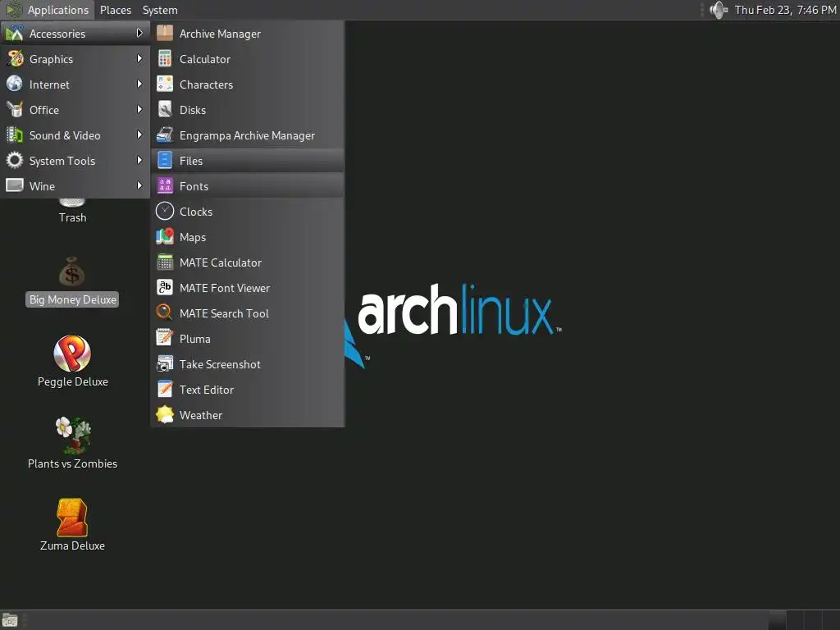Select Big Money Deluxe desktop icon
Image resolution: width=840 pixels, height=630 pixels.
pyautogui.click(x=72, y=281)
